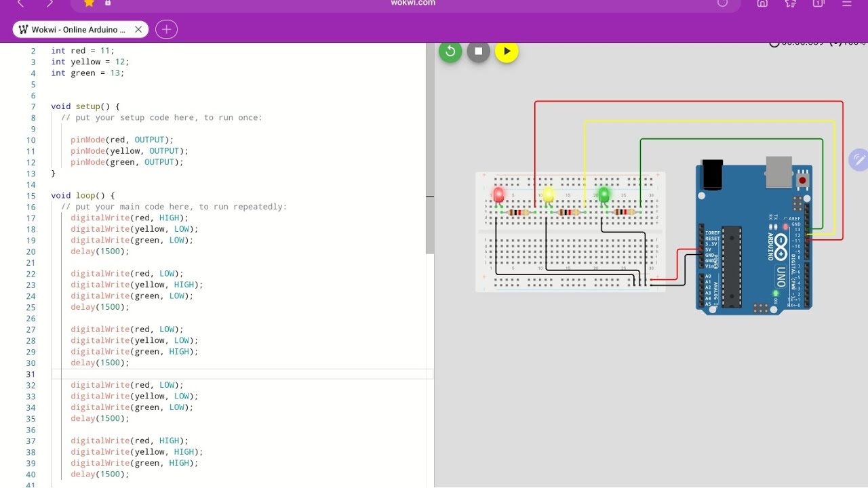Click 'digitalWrite(red, LOW);' on line 32
The height and width of the screenshot is (488, 868).
127,385
